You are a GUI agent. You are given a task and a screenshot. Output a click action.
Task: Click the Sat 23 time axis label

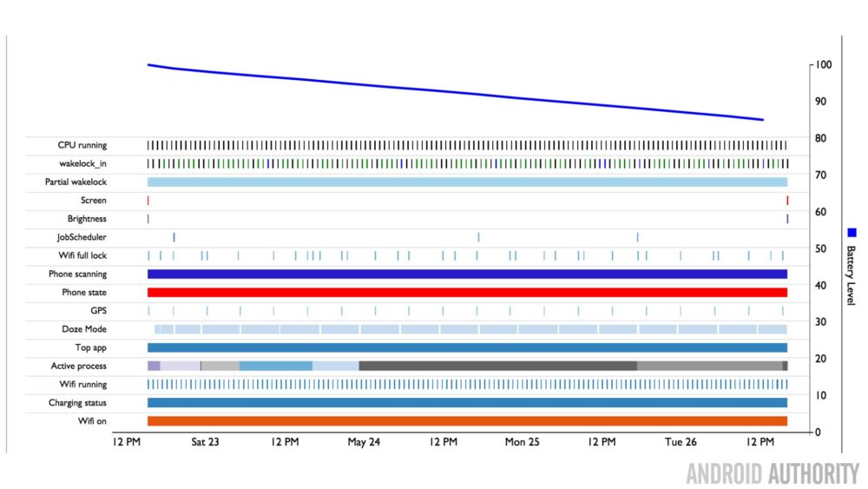point(205,442)
